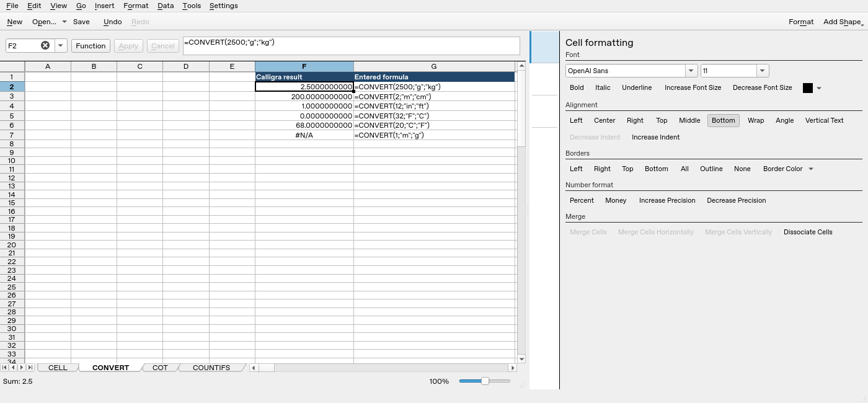Click New in the toolbar
The width and height of the screenshot is (868, 403).
(x=14, y=22)
